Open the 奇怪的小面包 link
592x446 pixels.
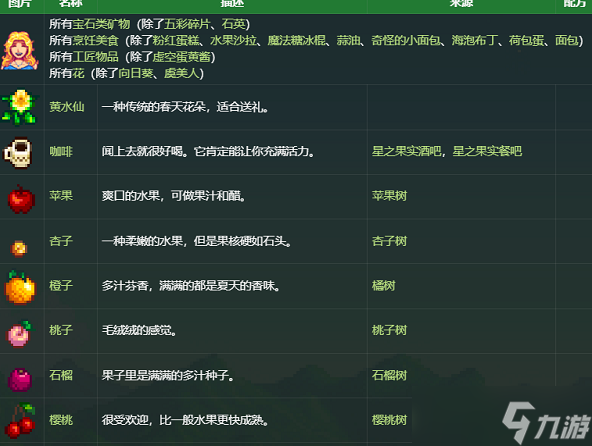tap(406, 40)
